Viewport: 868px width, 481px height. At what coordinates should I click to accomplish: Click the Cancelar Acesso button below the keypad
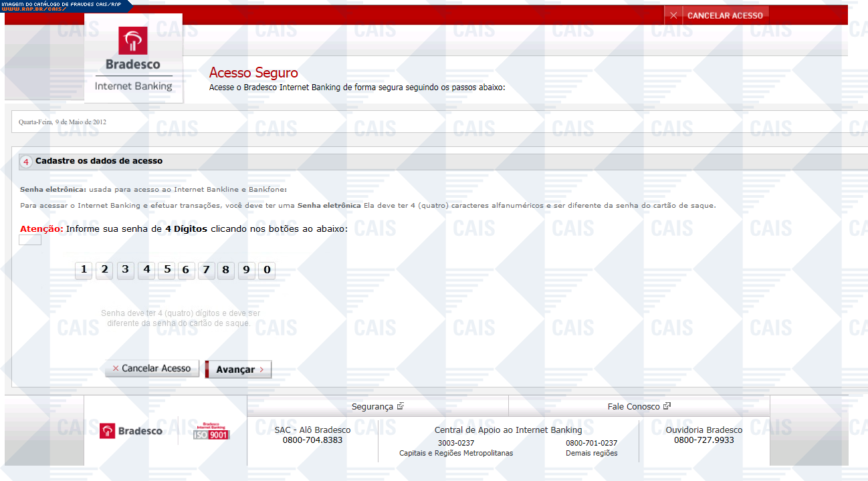pyautogui.click(x=152, y=369)
